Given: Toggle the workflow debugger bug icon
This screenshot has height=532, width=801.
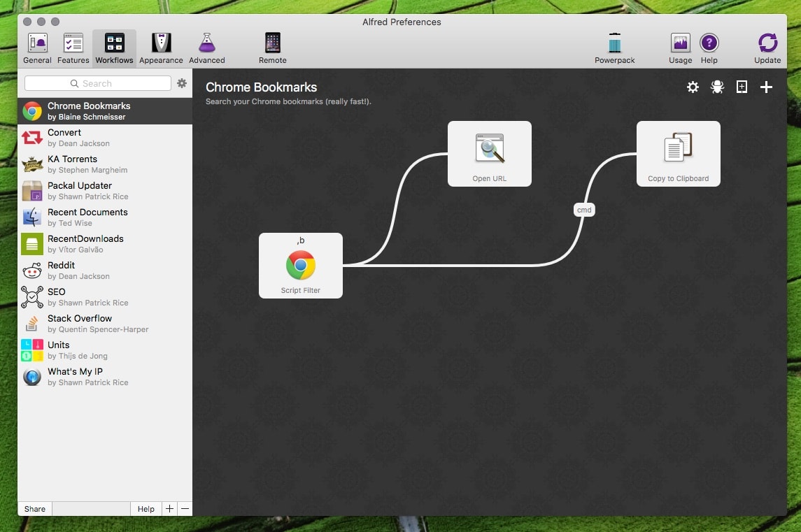Looking at the screenshot, I should pos(717,87).
